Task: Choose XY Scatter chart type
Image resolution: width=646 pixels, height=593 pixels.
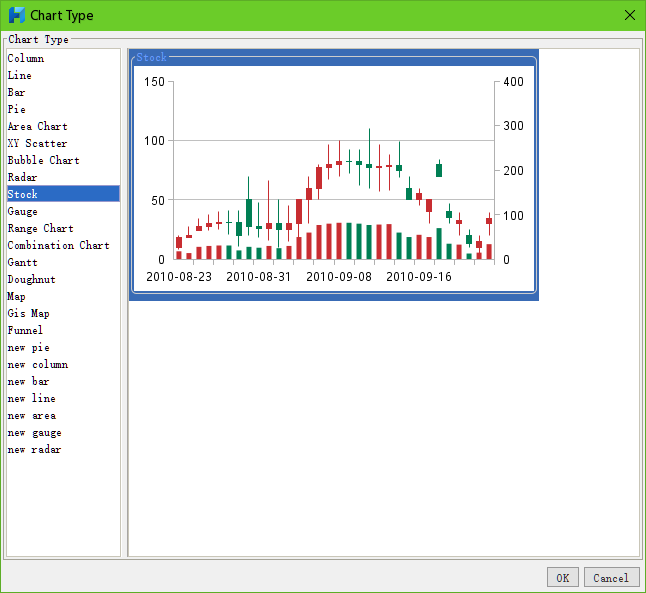Action: (63, 143)
